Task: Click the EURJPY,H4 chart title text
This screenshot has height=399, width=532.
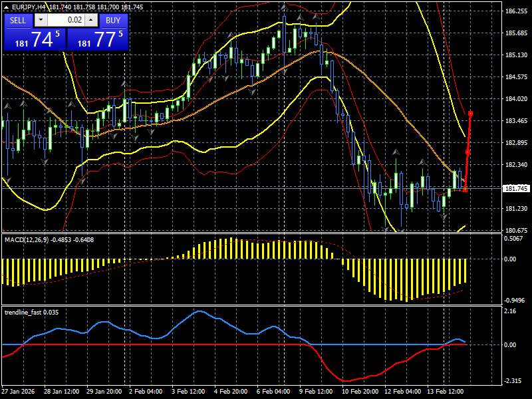Action: (28, 7)
